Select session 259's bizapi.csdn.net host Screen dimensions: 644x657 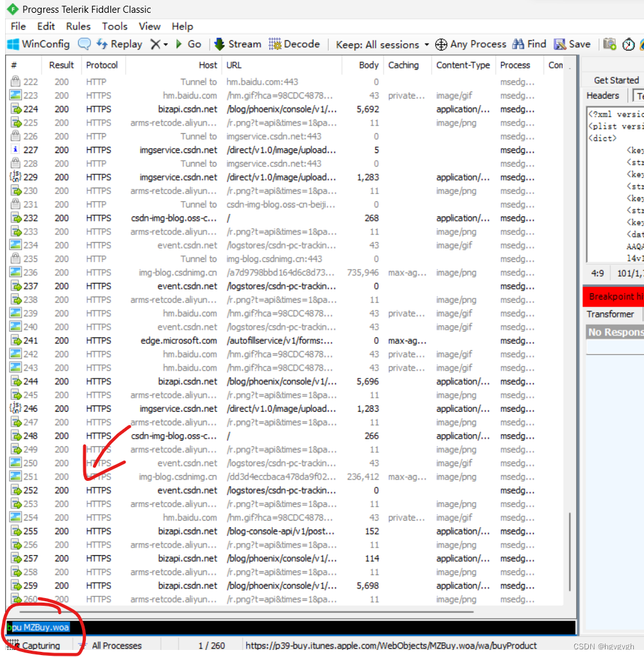[188, 586]
